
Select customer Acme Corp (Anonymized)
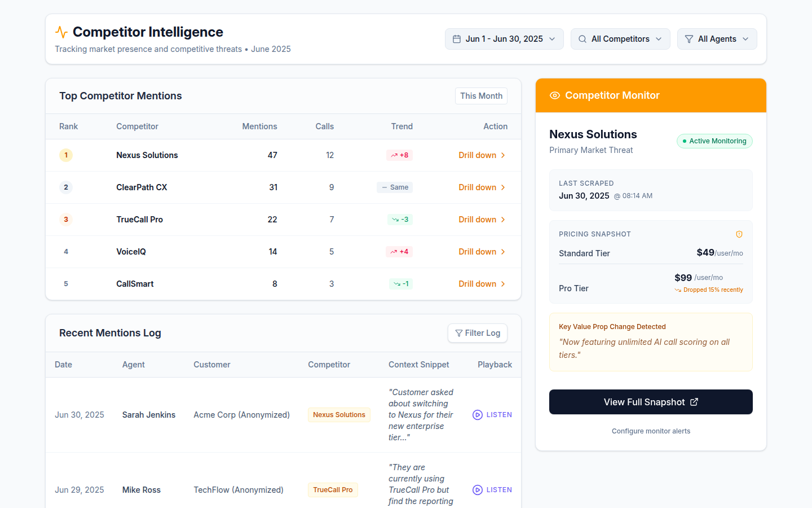(242, 415)
